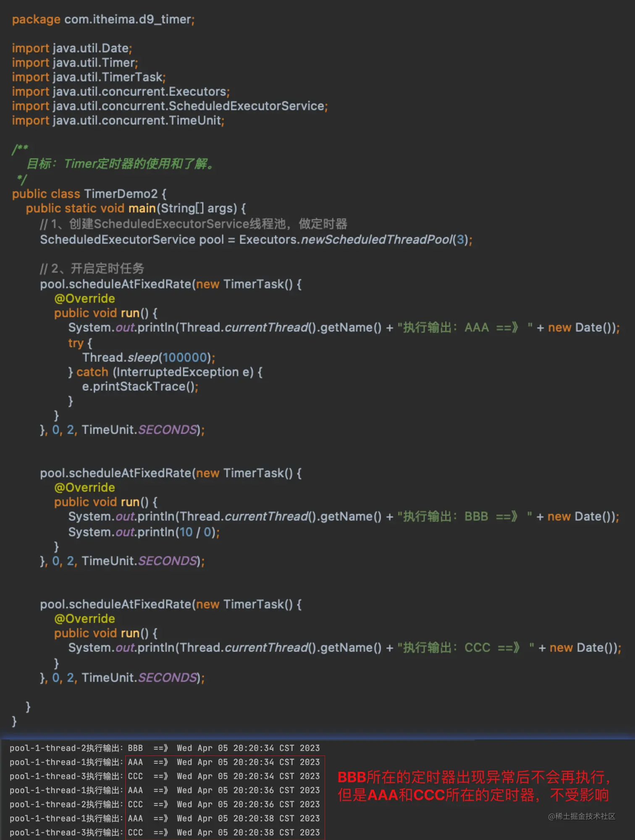Click e.printStackTrace() statement
Image resolution: width=635 pixels, height=840 pixels.
pyautogui.click(x=140, y=386)
